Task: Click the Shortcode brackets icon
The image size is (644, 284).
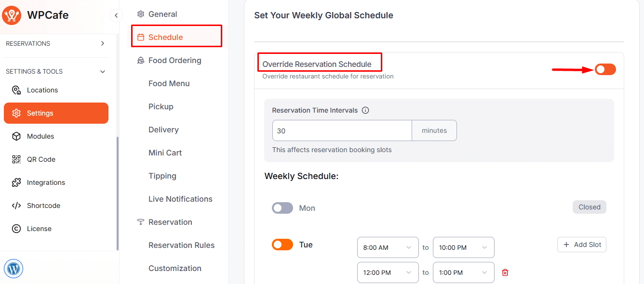Action: (x=16, y=206)
